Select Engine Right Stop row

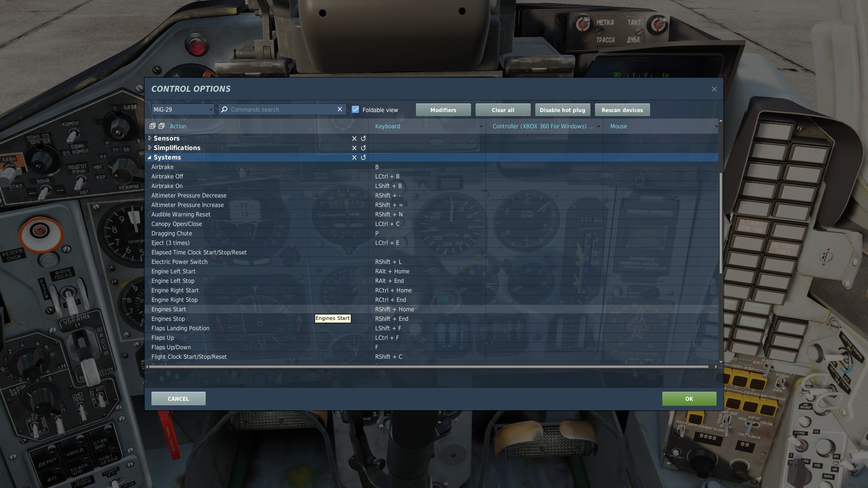coord(431,300)
